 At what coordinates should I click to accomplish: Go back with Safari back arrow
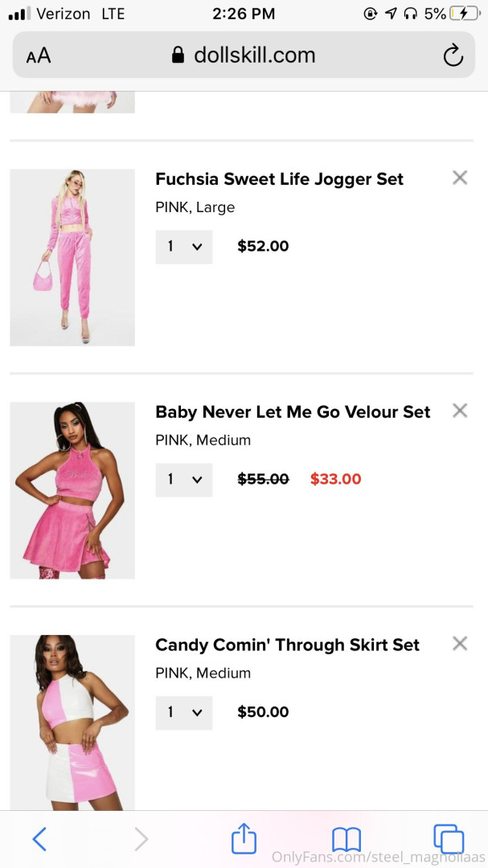click(x=39, y=839)
